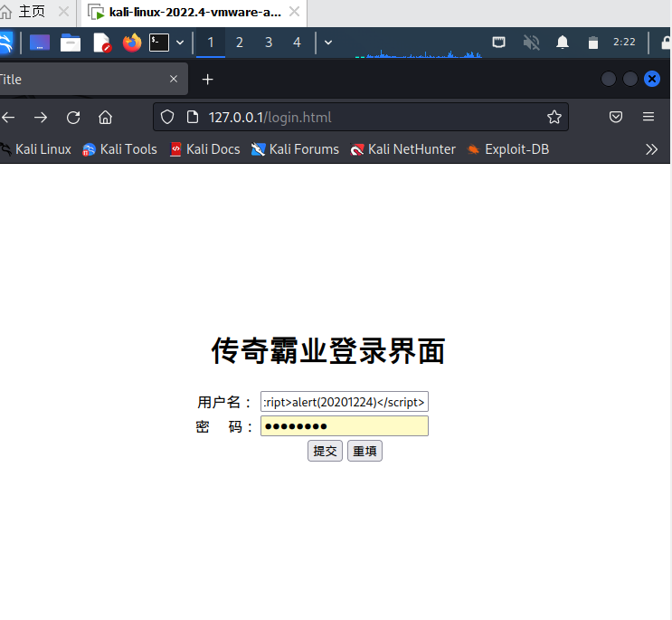Click the 传奇霸业登录界面 heading
This screenshot has width=672, height=620.
pyautogui.click(x=328, y=351)
